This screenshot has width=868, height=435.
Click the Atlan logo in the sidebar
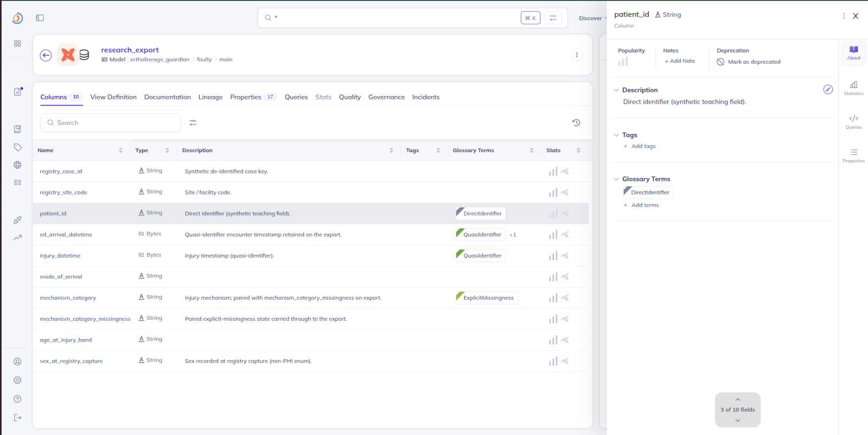point(17,18)
